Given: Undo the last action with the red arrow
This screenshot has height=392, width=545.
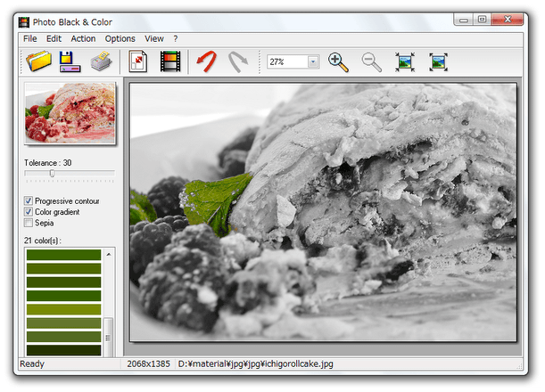Looking at the screenshot, I should [x=206, y=61].
